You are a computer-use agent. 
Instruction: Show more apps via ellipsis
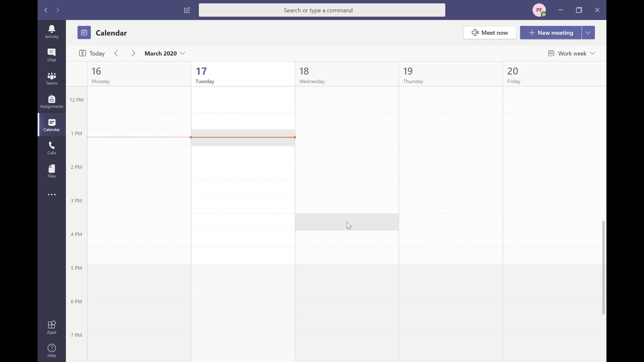[52, 194]
